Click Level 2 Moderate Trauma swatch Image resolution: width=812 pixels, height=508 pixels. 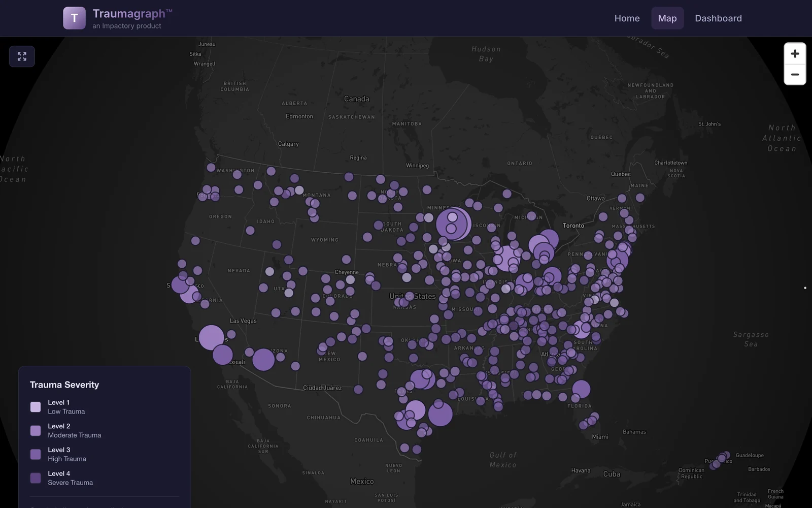tap(36, 431)
